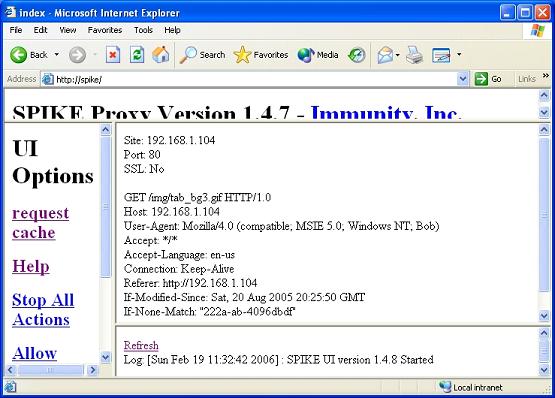The width and height of the screenshot is (555, 398).
Task: Open the request cache link
Action: 41,223
